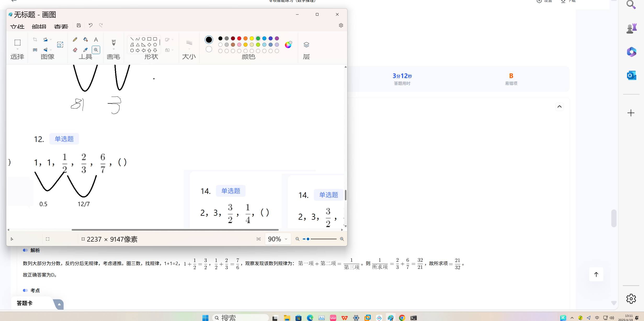Select the Fill bucket tool

coord(86,39)
